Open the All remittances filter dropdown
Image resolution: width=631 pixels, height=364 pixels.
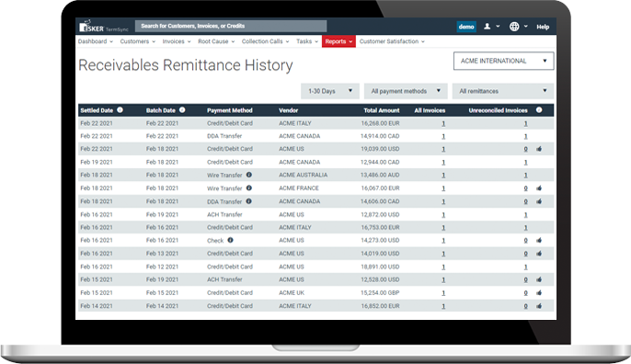[503, 91]
